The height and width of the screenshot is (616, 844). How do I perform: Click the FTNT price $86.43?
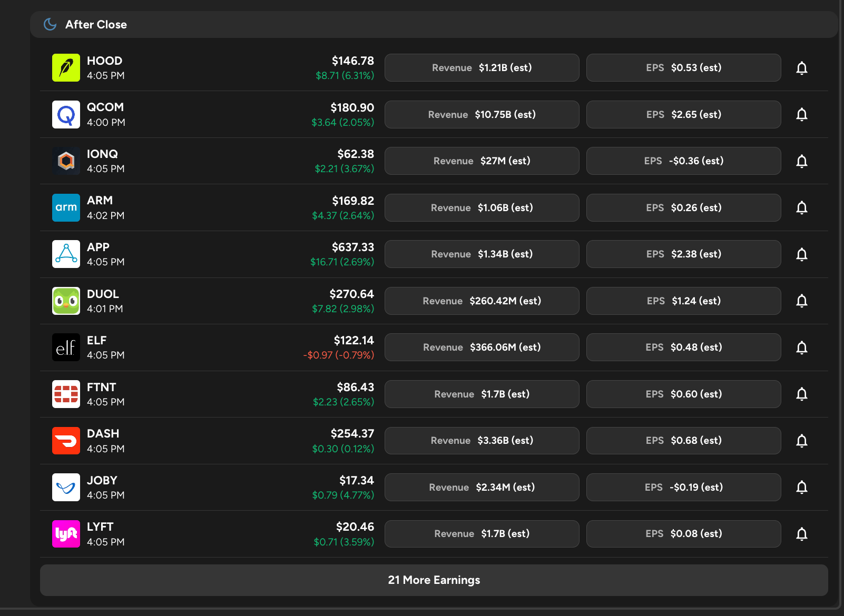[x=356, y=387]
